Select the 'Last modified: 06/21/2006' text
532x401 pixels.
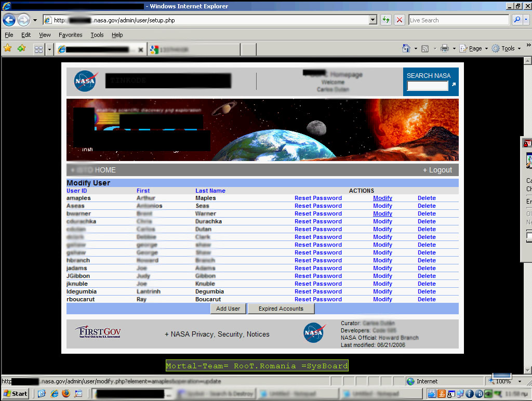[x=373, y=345]
